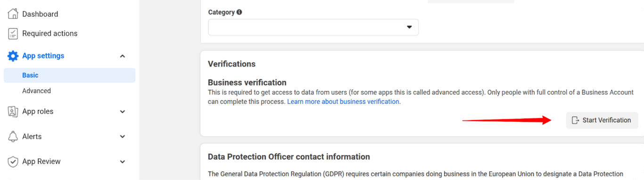The height and width of the screenshot is (180, 644).
Task: Expand the App roles chevron
Action: click(123, 112)
